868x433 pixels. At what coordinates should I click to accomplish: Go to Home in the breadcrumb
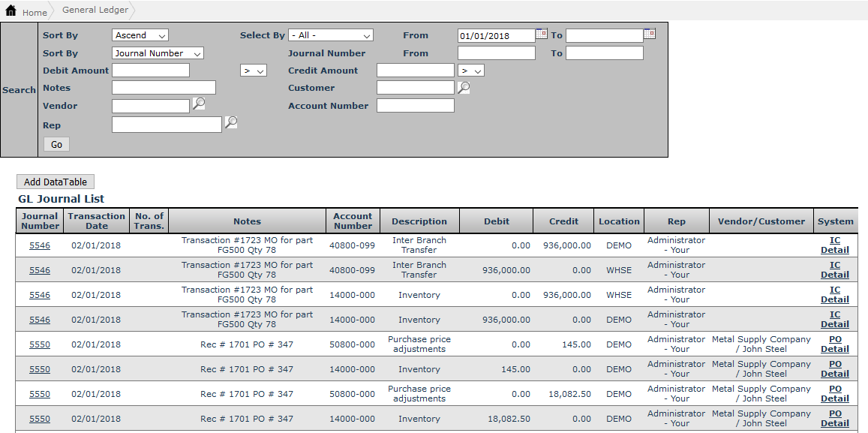point(35,13)
